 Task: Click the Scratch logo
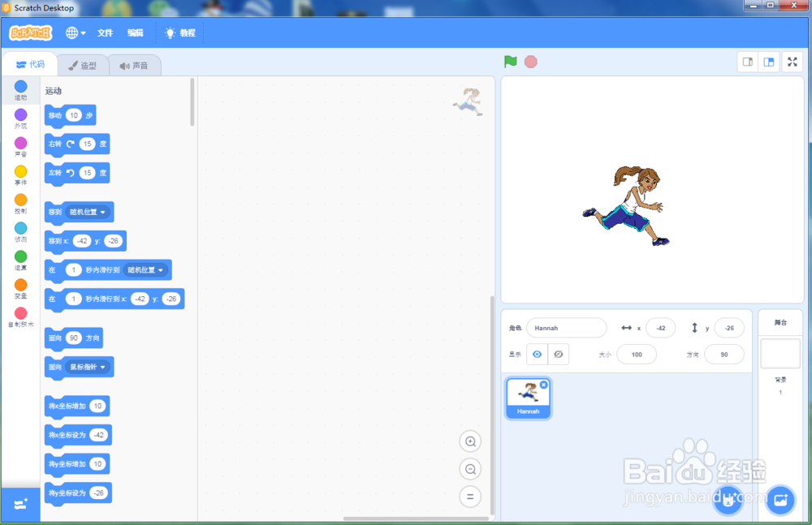click(31, 33)
